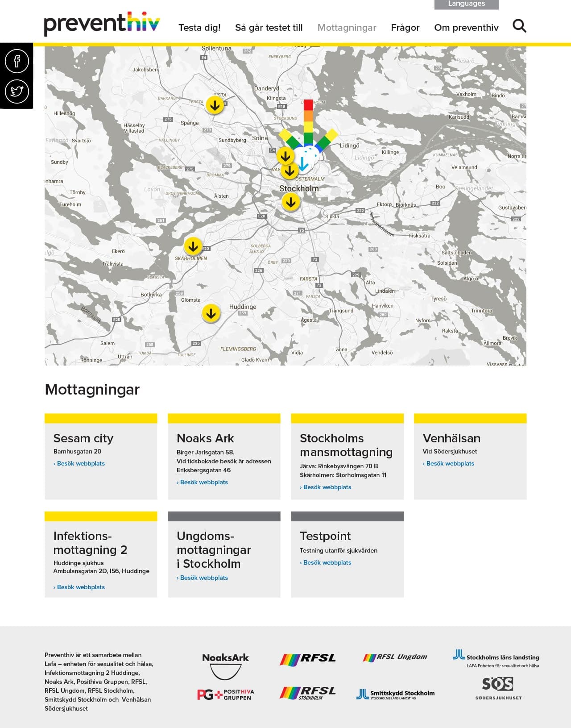This screenshot has width=571, height=728.
Task: Select the map marker below Stockholm label
Action: point(291,203)
